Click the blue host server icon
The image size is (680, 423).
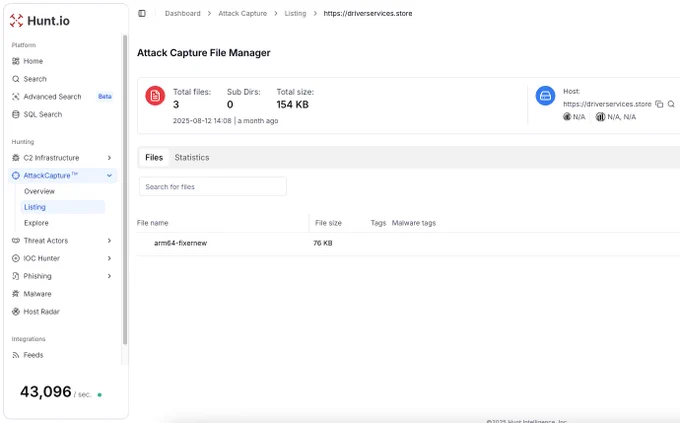(x=545, y=96)
